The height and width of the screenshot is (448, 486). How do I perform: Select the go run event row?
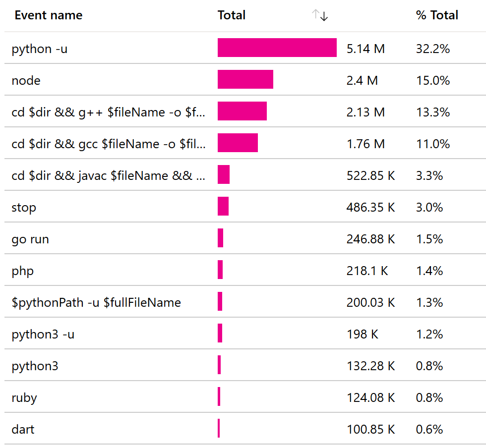point(30,239)
